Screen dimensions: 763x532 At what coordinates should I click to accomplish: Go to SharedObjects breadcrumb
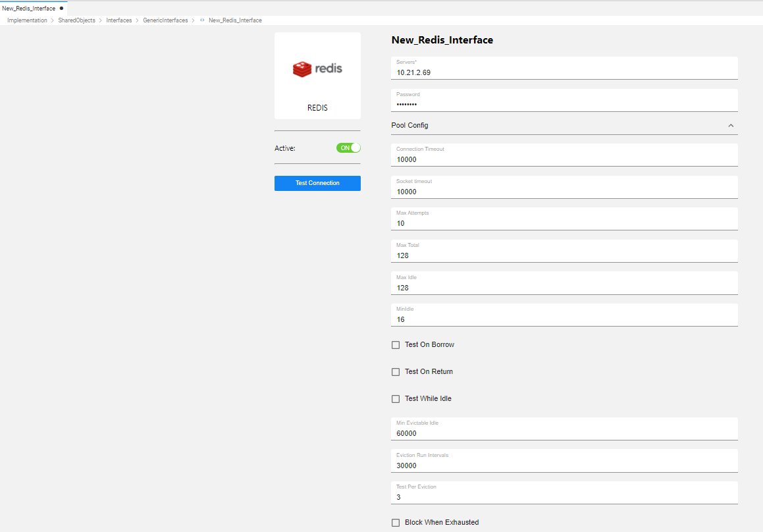pyautogui.click(x=76, y=20)
